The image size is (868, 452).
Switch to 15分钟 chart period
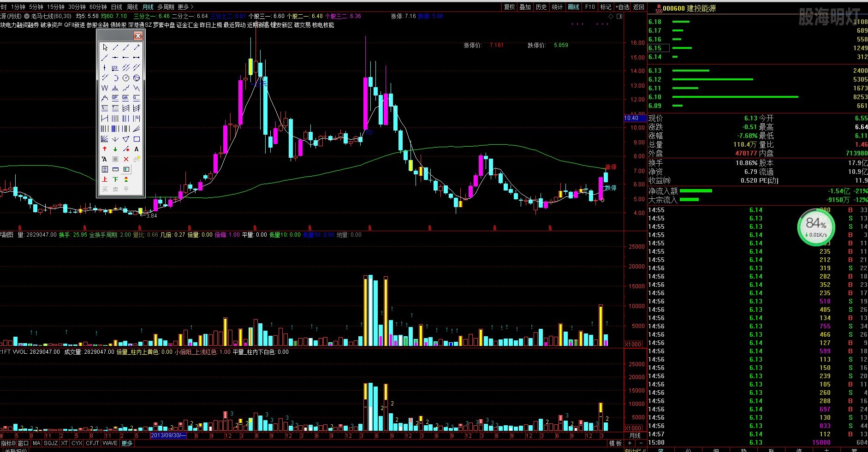pyautogui.click(x=56, y=7)
